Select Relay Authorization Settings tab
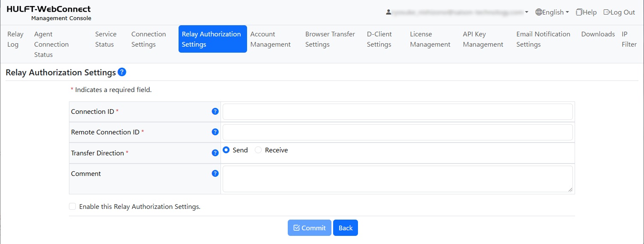Screen dimensions: 644x244 (x=213, y=39)
